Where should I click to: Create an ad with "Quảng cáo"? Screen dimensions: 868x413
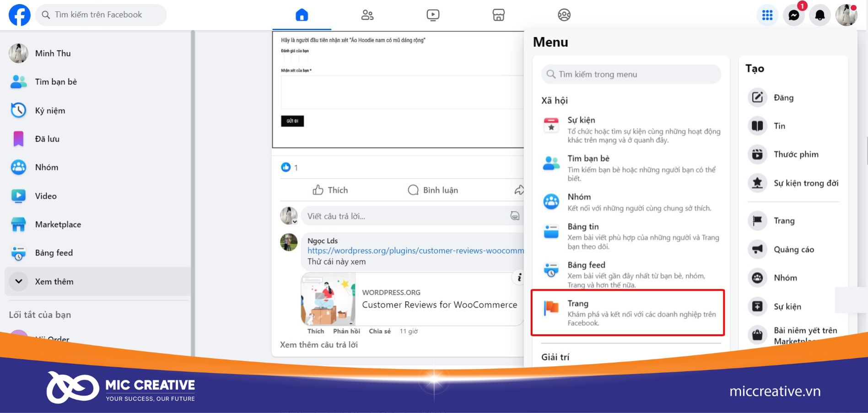click(793, 250)
